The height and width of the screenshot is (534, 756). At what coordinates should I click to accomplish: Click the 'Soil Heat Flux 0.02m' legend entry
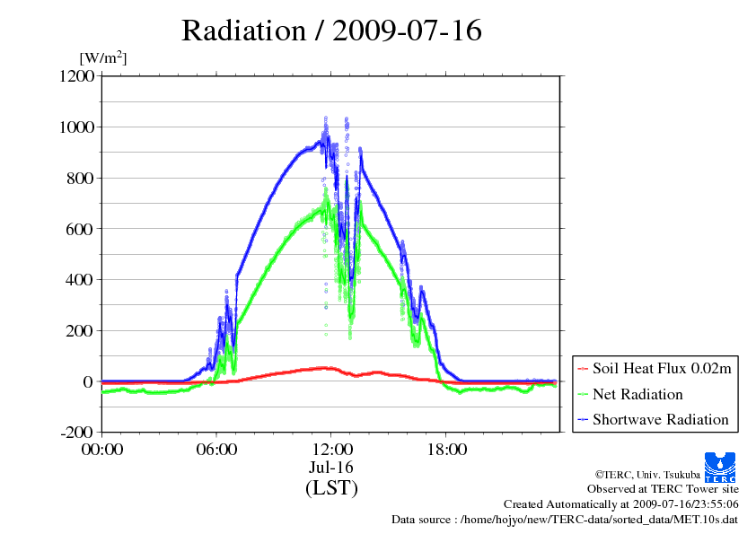click(x=655, y=369)
